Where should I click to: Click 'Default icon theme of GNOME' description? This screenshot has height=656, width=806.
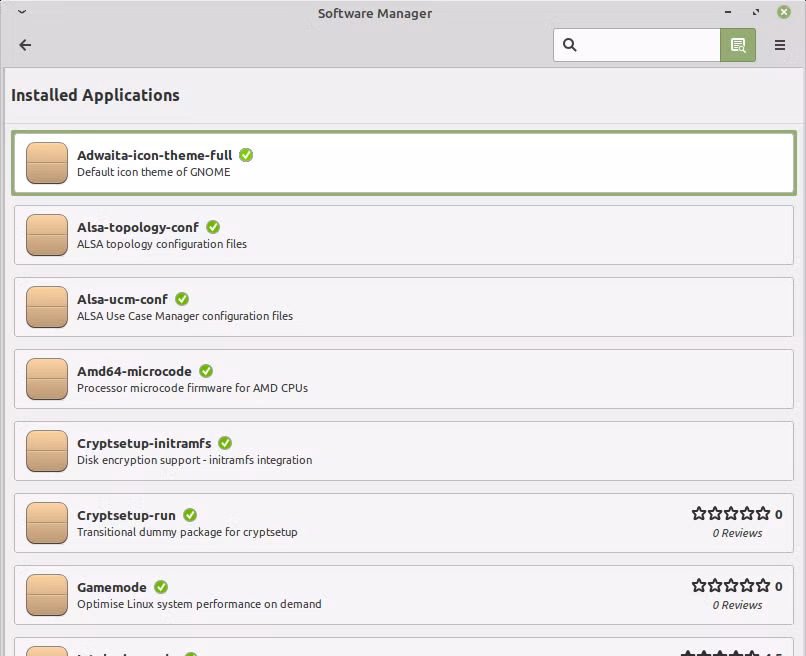click(x=154, y=172)
